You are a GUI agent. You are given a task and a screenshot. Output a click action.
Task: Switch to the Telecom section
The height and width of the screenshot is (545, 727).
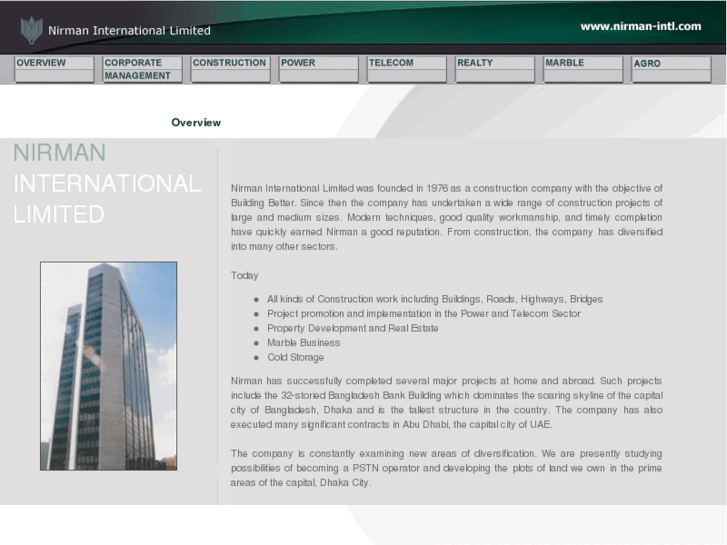click(x=407, y=70)
